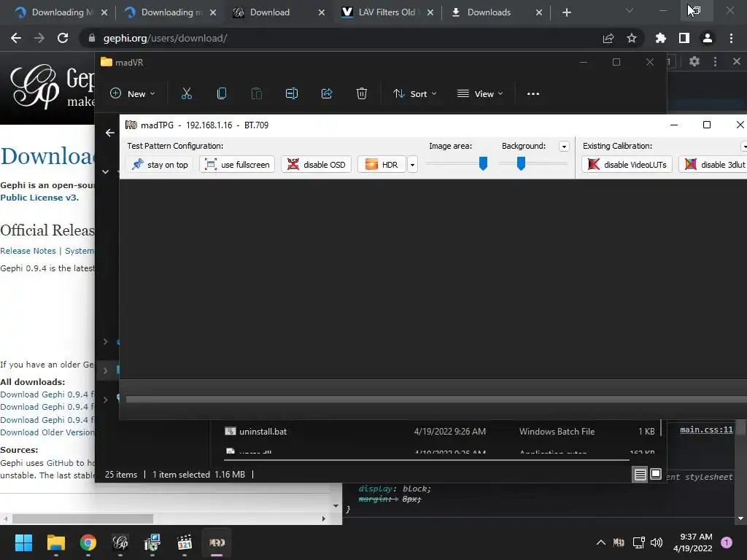The image size is (747, 560).
Task: Click the Share icon in madVR Explorer
Action: coord(327,94)
